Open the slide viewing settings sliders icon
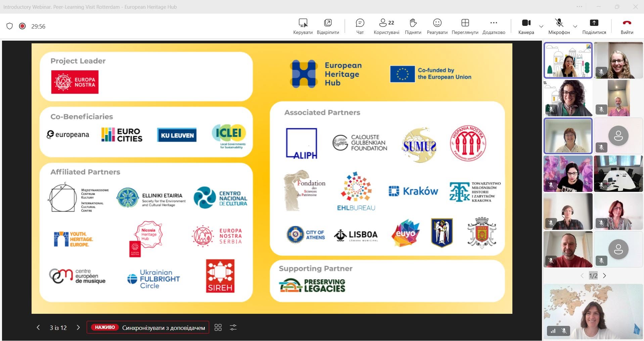644x341 pixels. tap(233, 327)
